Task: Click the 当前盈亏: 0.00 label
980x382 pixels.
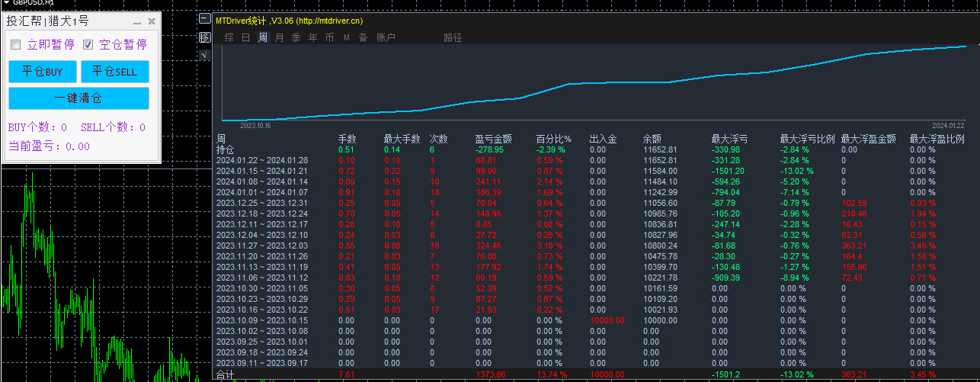Action: click(49, 146)
